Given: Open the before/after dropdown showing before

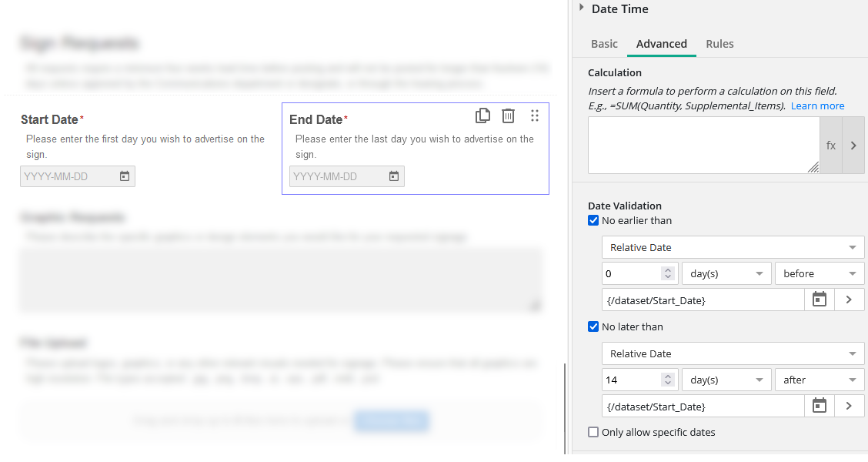Looking at the screenshot, I should tap(820, 273).
